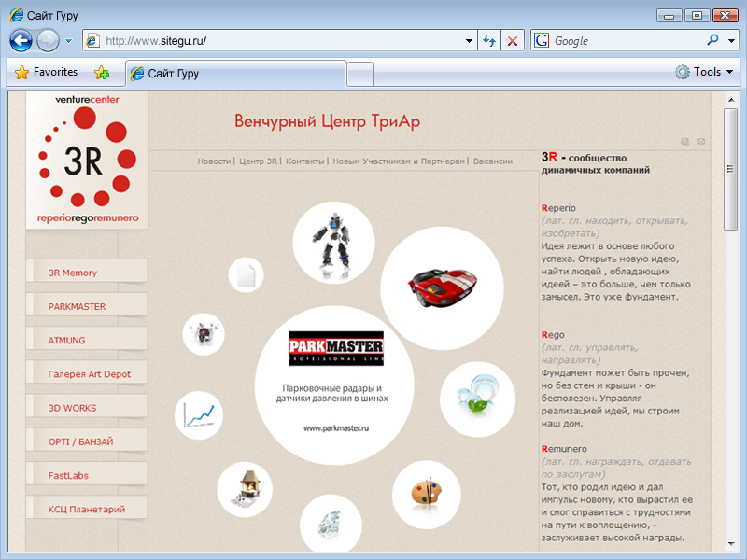Viewport: 747px width, 560px height.
Task: Open the Favorites star button
Action: pyautogui.click(x=46, y=73)
